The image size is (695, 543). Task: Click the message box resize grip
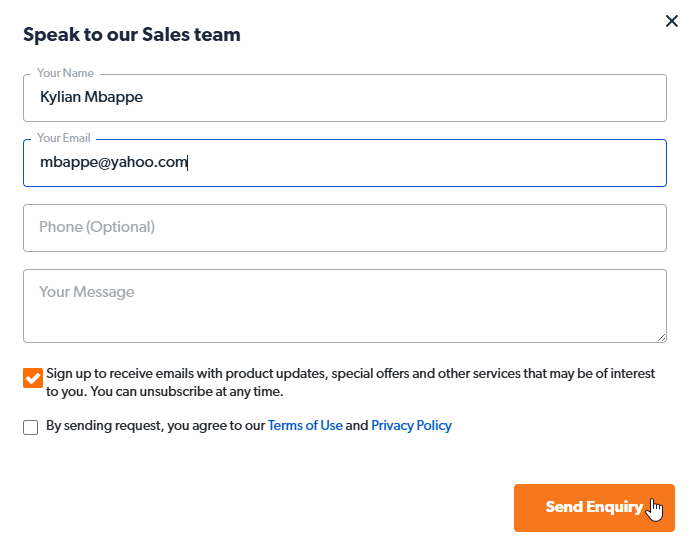[661, 337]
